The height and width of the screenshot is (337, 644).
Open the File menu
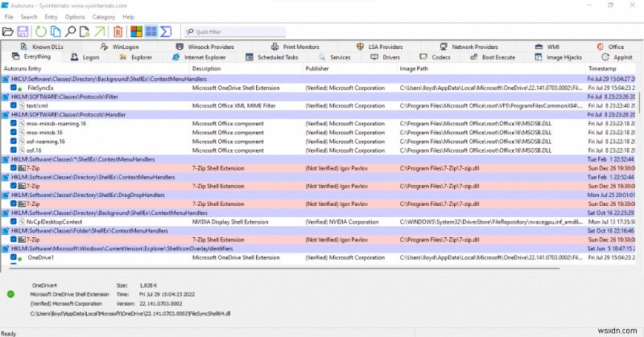tap(9, 17)
